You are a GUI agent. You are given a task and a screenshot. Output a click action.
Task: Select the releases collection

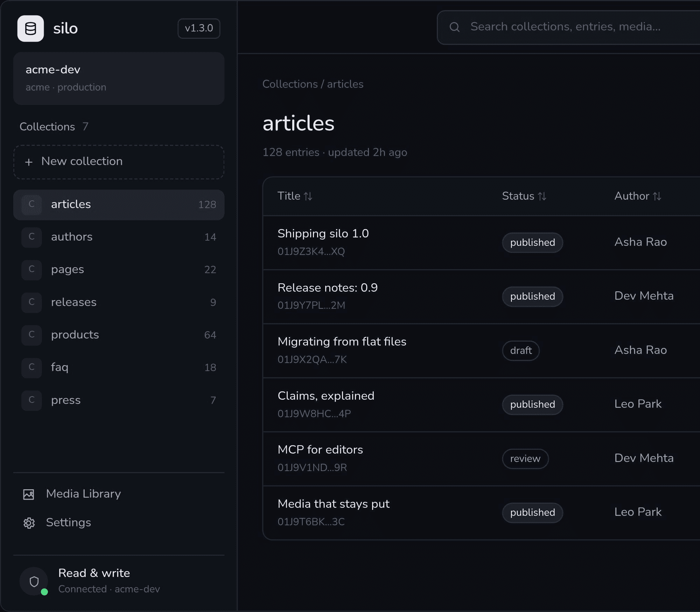(x=119, y=302)
